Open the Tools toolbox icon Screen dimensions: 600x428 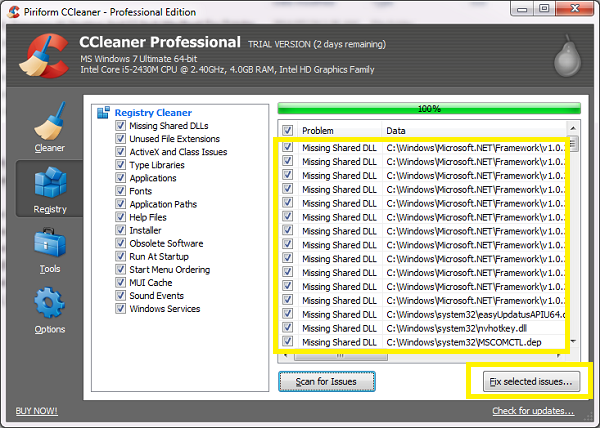[50, 243]
